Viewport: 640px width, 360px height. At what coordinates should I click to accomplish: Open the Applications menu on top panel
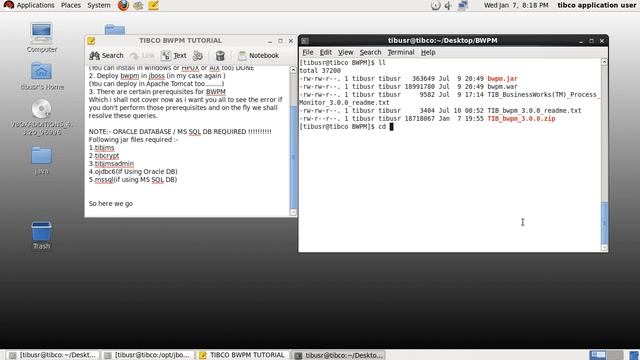29,5
